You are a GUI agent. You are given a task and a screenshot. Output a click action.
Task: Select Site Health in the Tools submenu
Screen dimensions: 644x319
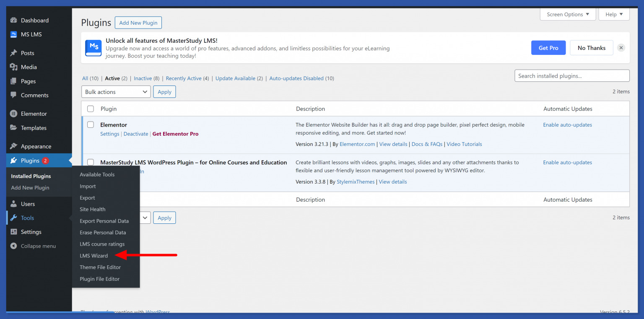92,209
